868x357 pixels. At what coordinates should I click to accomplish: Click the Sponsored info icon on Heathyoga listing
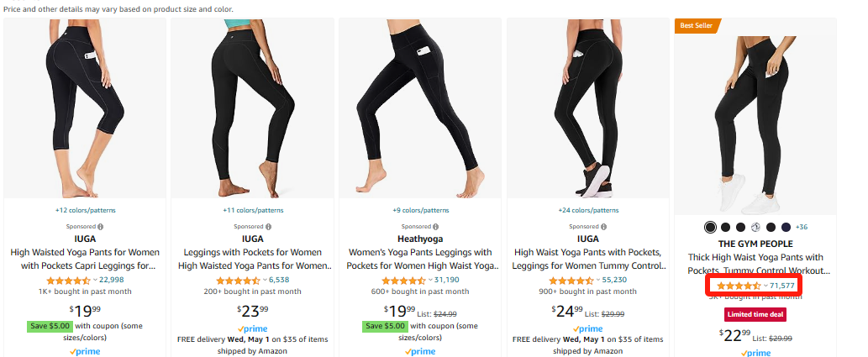(435, 226)
